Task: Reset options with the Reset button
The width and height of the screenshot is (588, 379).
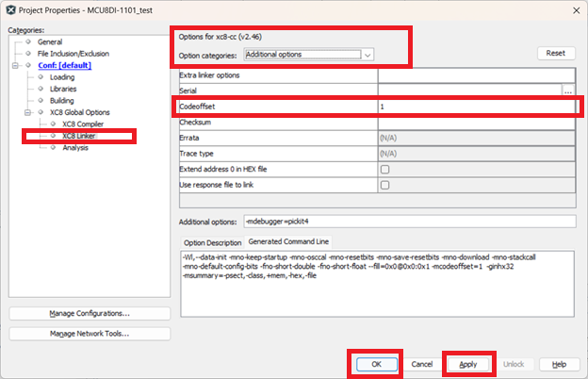Action: pyautogui.click(x=555, y=54)
